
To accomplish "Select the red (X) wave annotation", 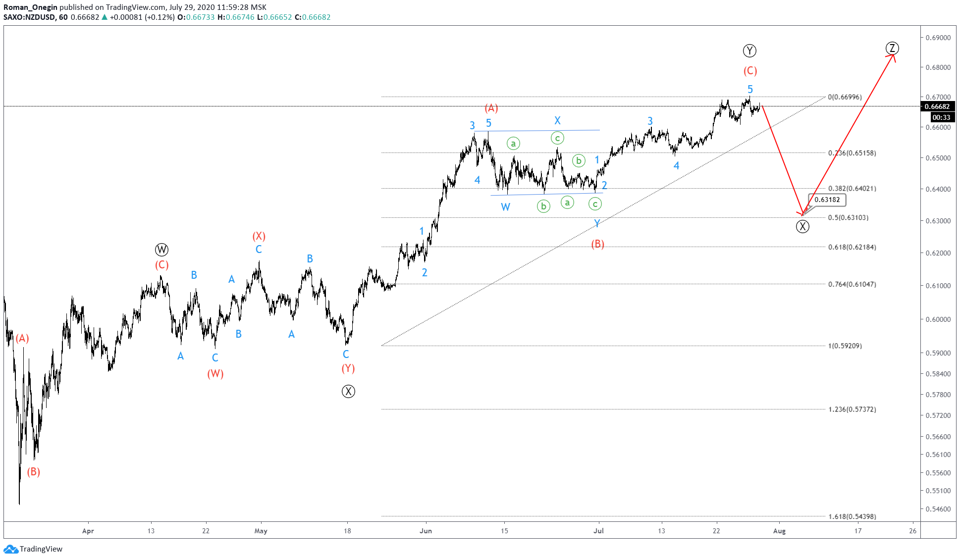I will click(x=259, y=236).
